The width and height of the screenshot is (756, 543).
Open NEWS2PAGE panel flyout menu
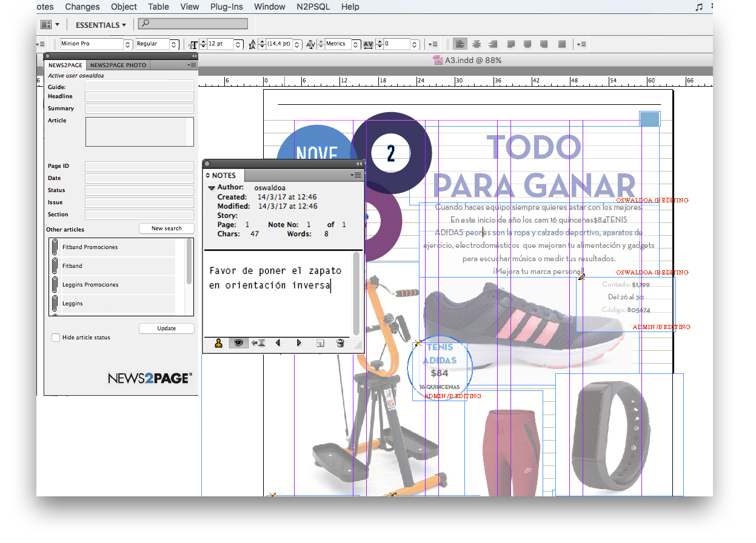[x=191, y=65]
